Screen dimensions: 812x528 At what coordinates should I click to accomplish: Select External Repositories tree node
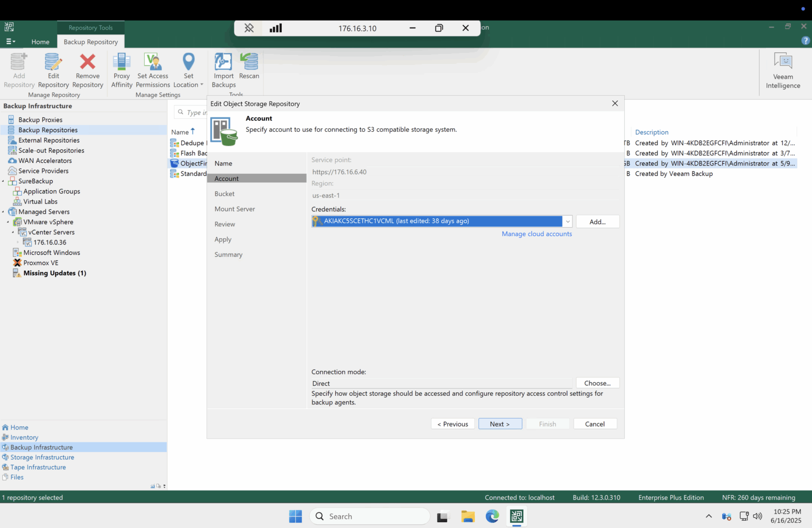pyautogui.click(x=49, y=140)
